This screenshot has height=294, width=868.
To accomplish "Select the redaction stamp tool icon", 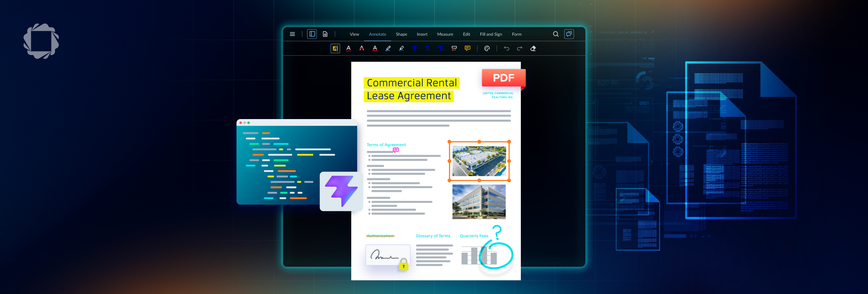I will (454, 49).
